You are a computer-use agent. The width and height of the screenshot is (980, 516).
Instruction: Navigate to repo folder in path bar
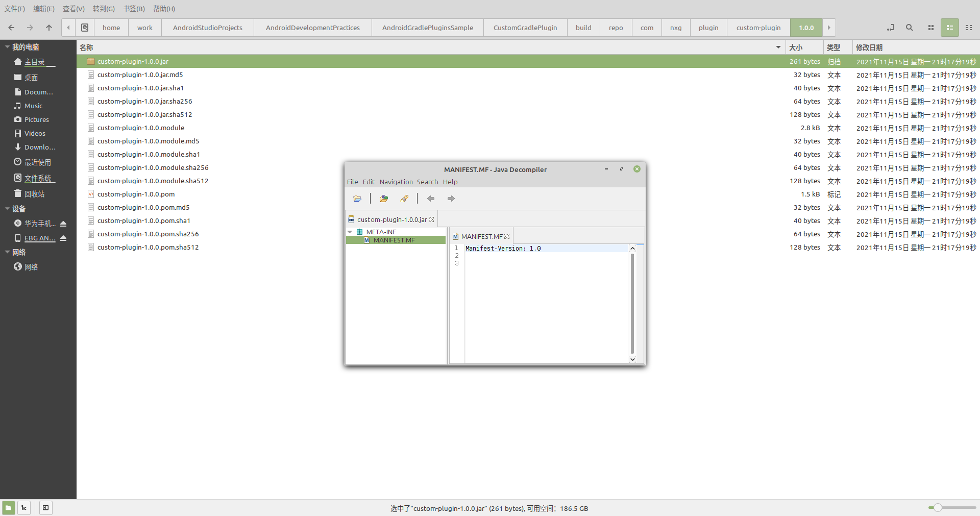(616, 28)
